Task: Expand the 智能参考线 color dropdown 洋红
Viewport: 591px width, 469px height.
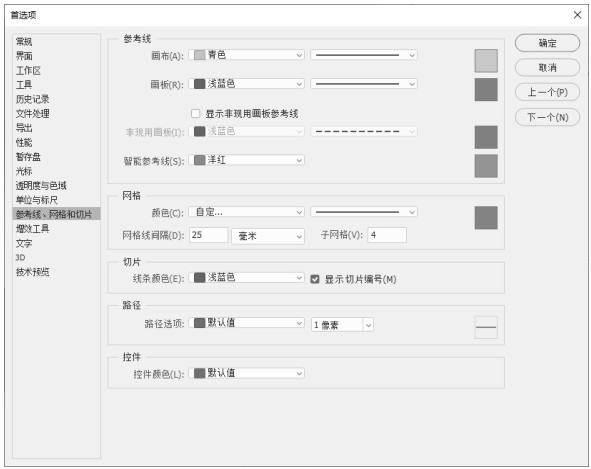Action: tap(247, 160)
